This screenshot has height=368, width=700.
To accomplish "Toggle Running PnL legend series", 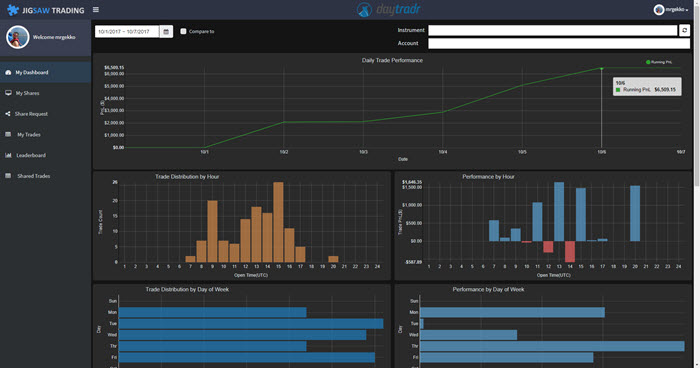I will pyautogui.click(x=659, y=62).
